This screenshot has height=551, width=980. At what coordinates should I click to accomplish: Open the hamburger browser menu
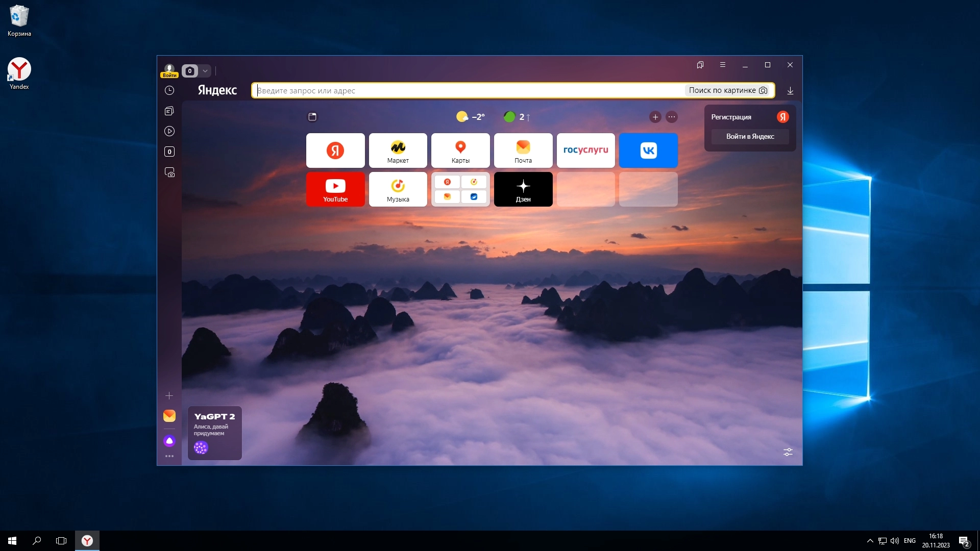pos(723,65)
